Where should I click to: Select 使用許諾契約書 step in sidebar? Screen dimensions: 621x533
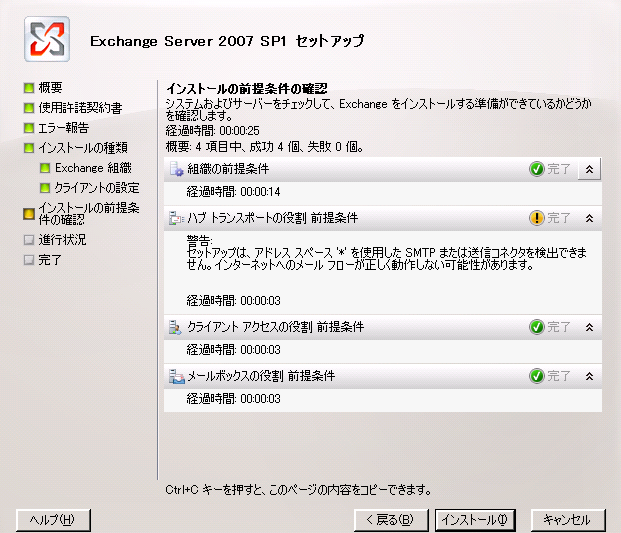(x=80, y=108)
